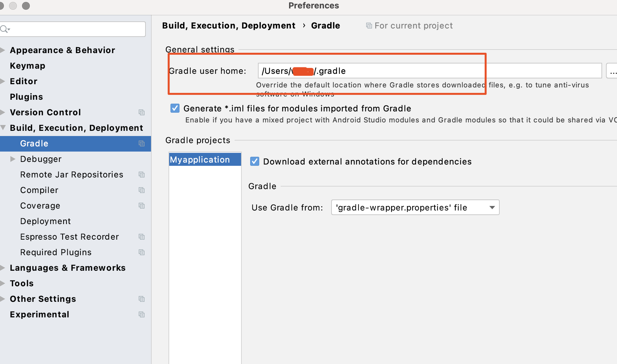This screenshot has height=364, width=617.
Task: Disable Download external annotations for dependencies
Action: pyautogui.click(x=255, y=161)
